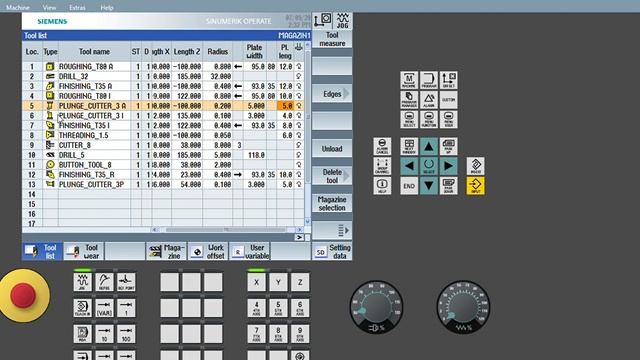
Task: Select the DRILL_32 tool row
Action: click(163, 76)
